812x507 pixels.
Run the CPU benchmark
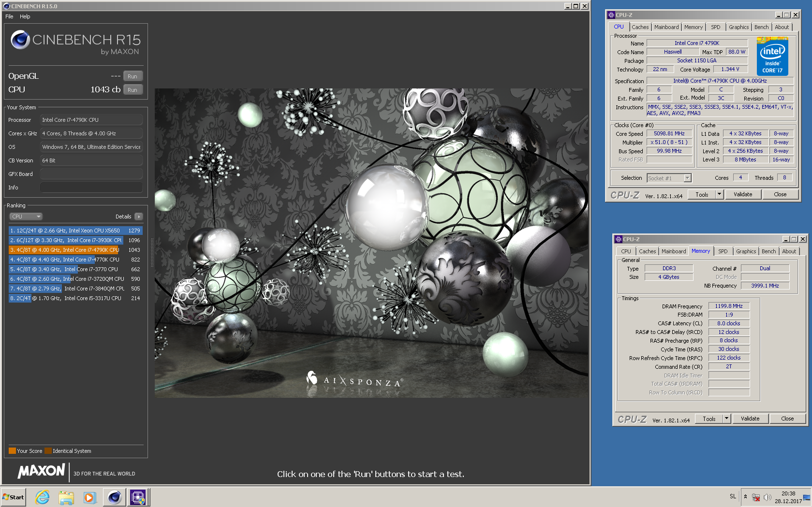coord(133,90)
